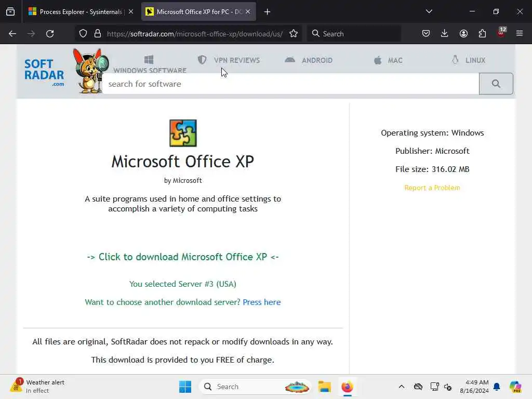Viewport: 532px width, 399px height.
Task: Open the Firefox account icon
Action: tap(463, 33)
